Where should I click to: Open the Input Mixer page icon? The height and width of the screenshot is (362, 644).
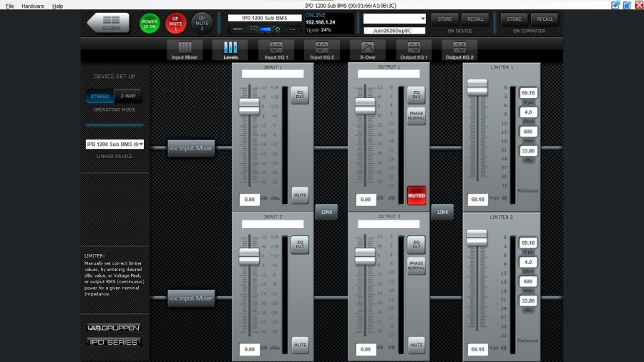point(185,51)
